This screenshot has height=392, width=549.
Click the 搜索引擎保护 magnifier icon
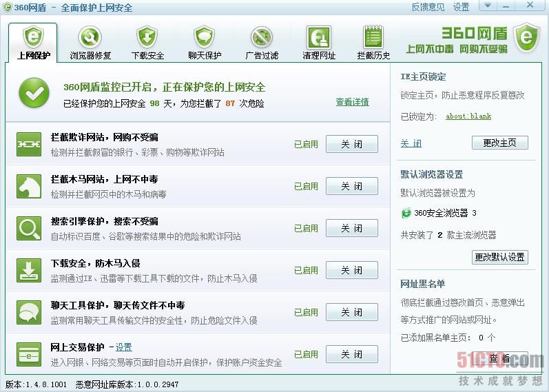pyautogui.click(x=29, y=228)
